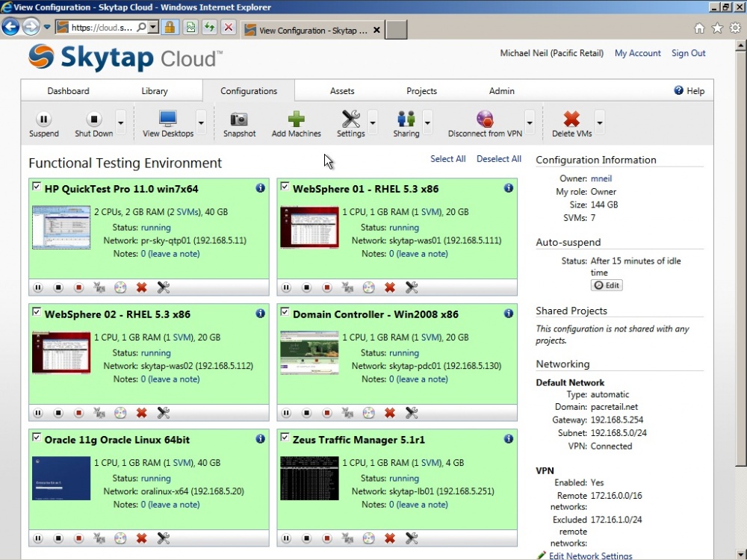Image resolution: width=747 pixels, height=560 pixels.
Task: Open the HP QuickTest Pro desktop thumbnail
Action: (61, 227)
